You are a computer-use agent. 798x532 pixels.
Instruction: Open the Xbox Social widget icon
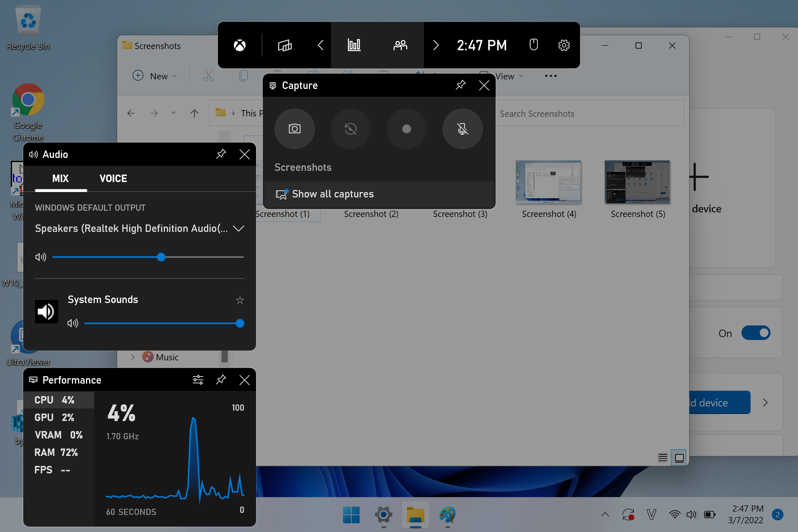(x=400, y=45)
